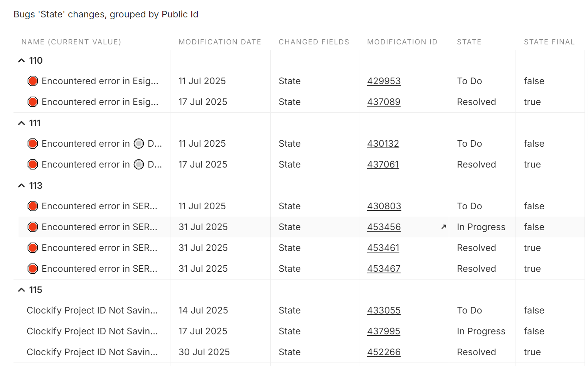Open modification ID 433055 link
Image resolution: width=588 pixels, height=366 pixels.
(x=384, y=310)
